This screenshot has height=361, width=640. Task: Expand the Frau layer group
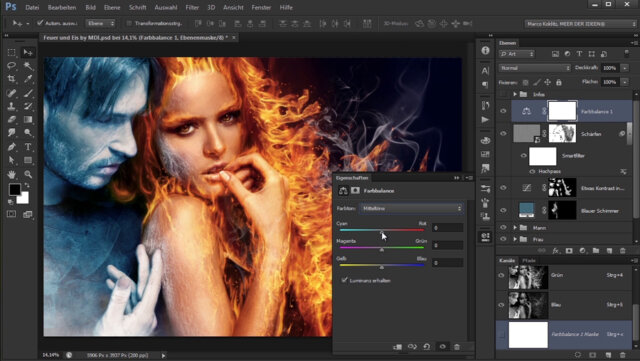coord(515,239)
